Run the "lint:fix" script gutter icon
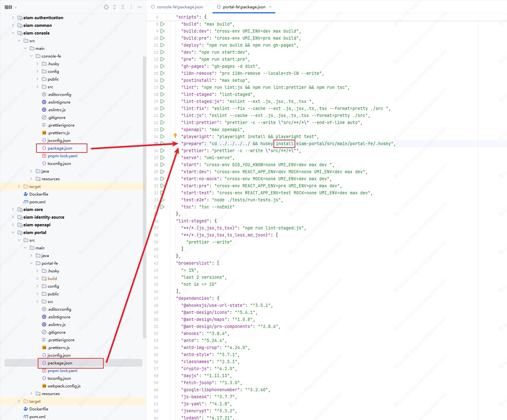 tap(162, 108)
